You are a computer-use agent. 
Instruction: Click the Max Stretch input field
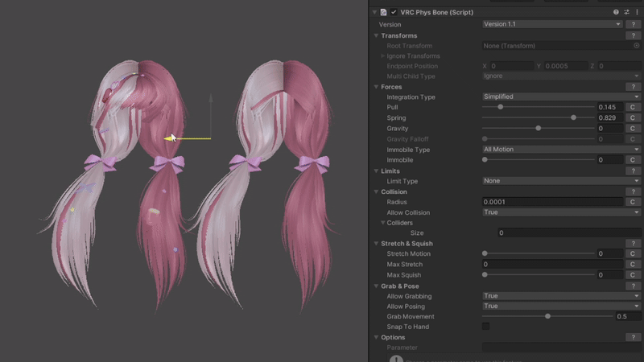click(552, 265)
